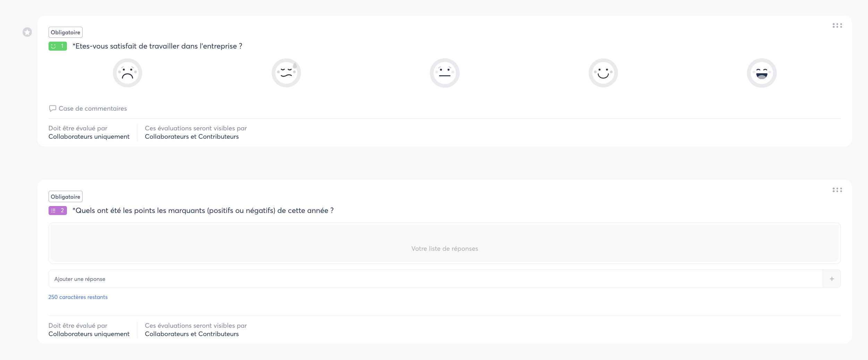868x360 pixels.
Task: Click question 2 title about points marquants
Action: coord(203,211)
